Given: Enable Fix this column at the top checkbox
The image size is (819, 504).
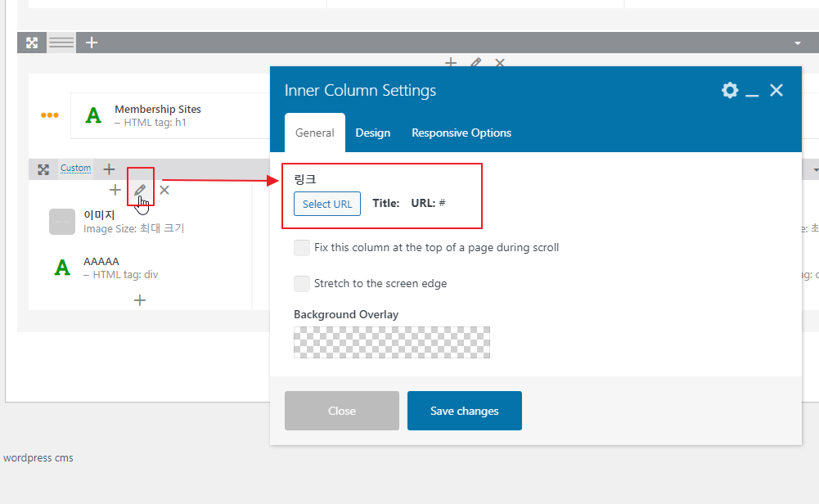Looking at the screenshot, I should pyautogui.click(x=302, y=248).
